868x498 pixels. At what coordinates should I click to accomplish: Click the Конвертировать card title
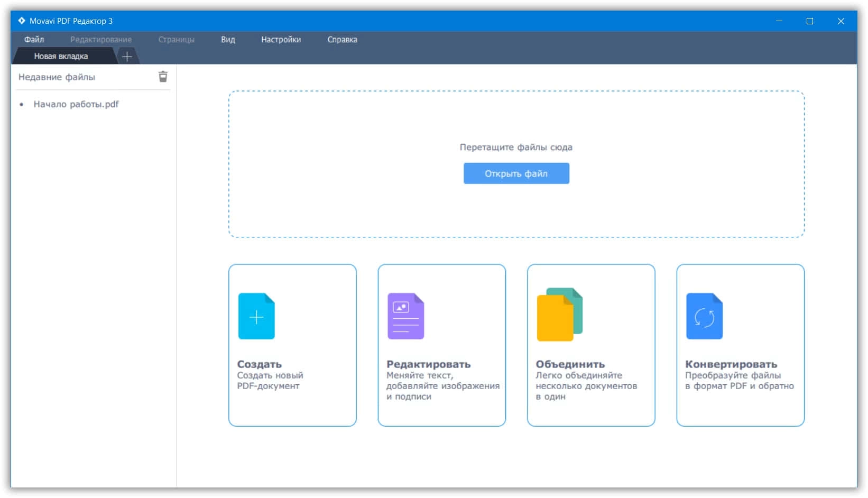click(731, 364)
